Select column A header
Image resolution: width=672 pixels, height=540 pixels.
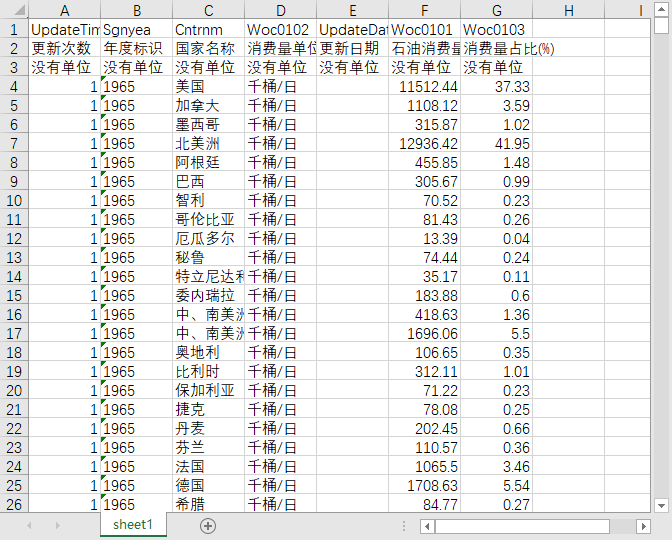[x=64, y=10]
